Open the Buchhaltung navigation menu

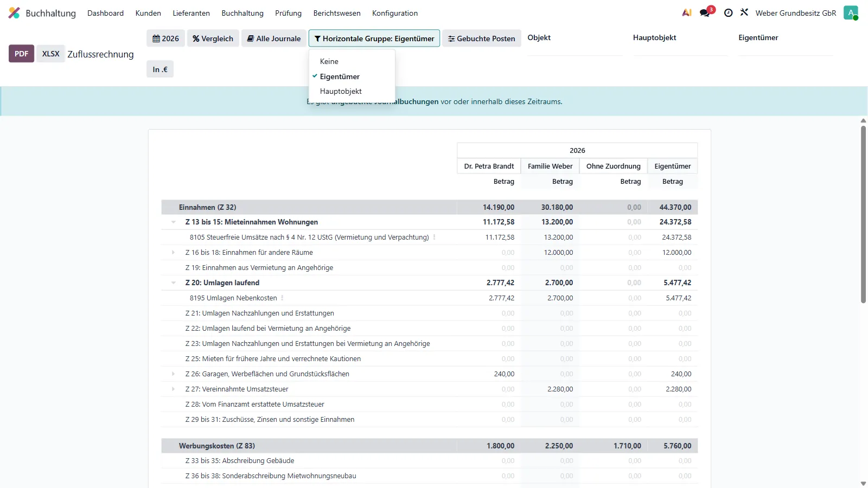(x=242, y=13)
